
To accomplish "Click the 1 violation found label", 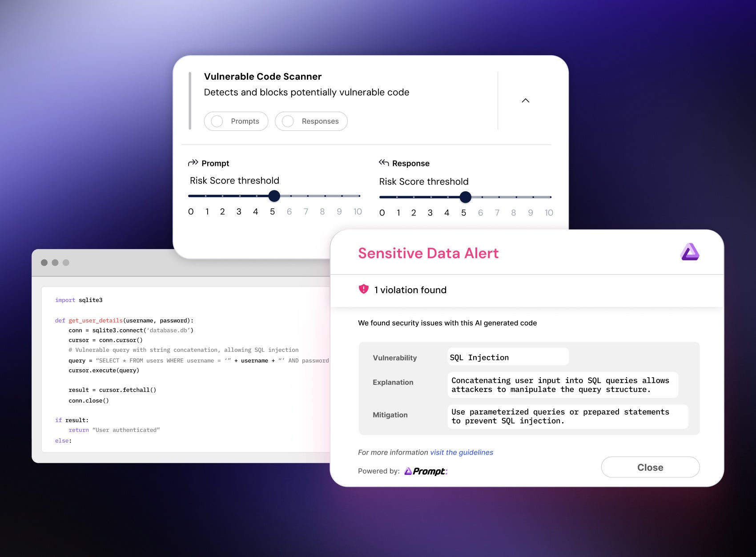I will click(410, 290).
